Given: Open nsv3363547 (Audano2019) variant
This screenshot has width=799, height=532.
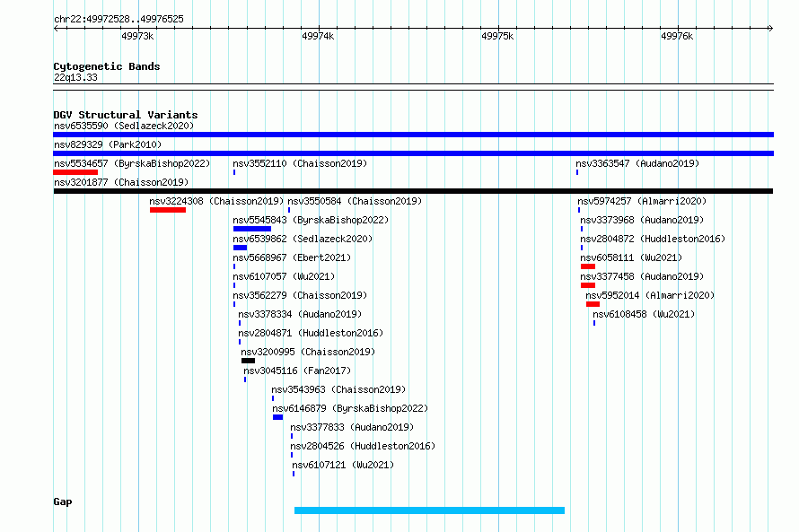Looking at the screenshot, I should 637,163.
